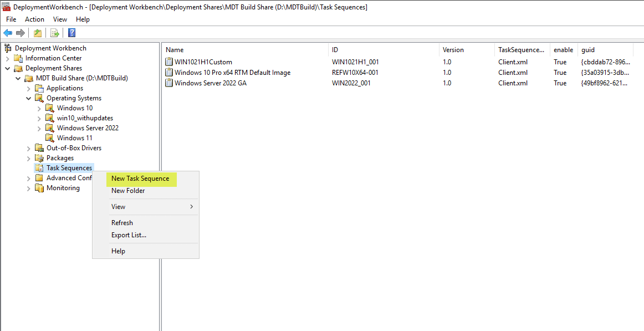Select the Applications node in the tree
Viewport: 644px width, 331px height.
click(x=63, y=88)
